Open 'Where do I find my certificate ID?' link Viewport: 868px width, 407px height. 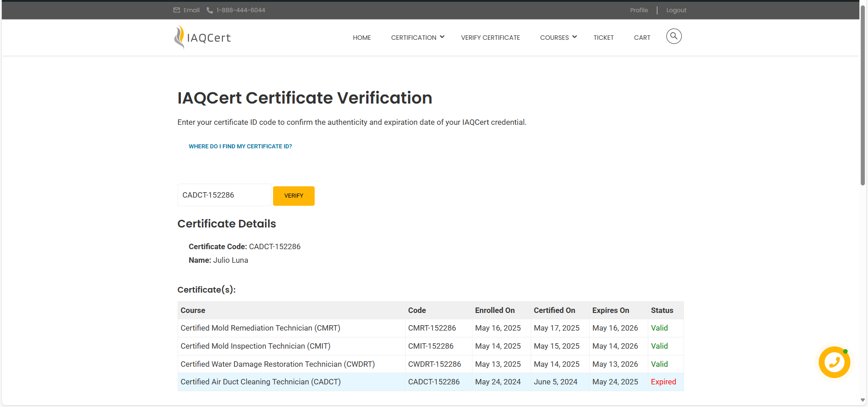240,147
